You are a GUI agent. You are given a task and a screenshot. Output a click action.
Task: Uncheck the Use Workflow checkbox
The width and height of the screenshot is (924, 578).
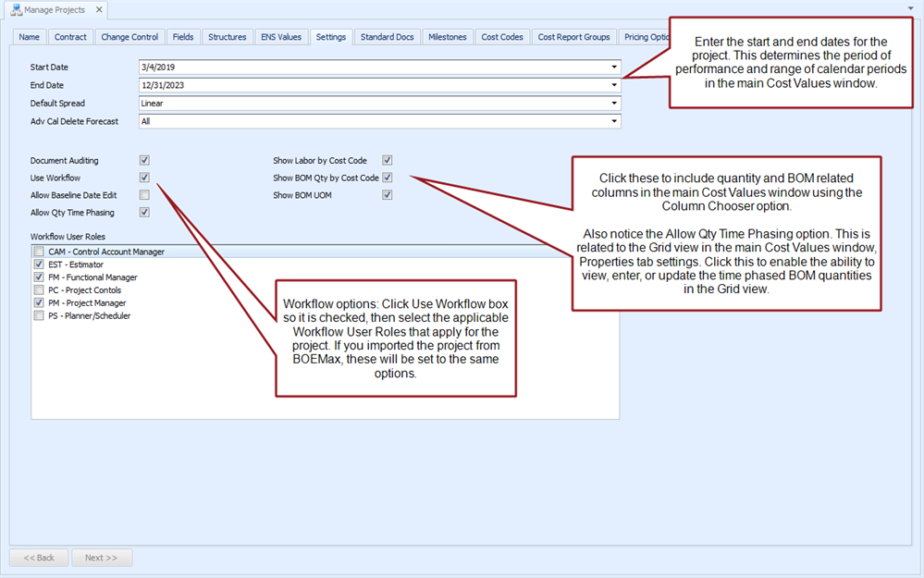coord(144,178)
